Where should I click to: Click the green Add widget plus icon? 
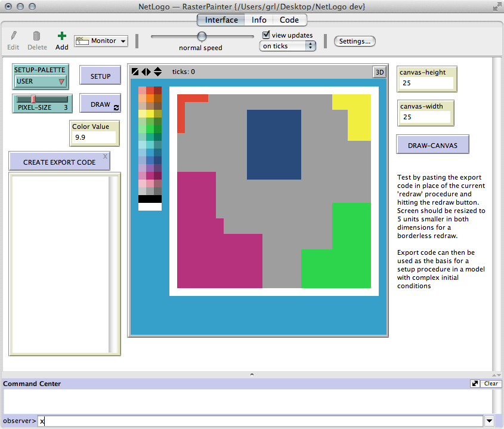click(x=62, y=36)
